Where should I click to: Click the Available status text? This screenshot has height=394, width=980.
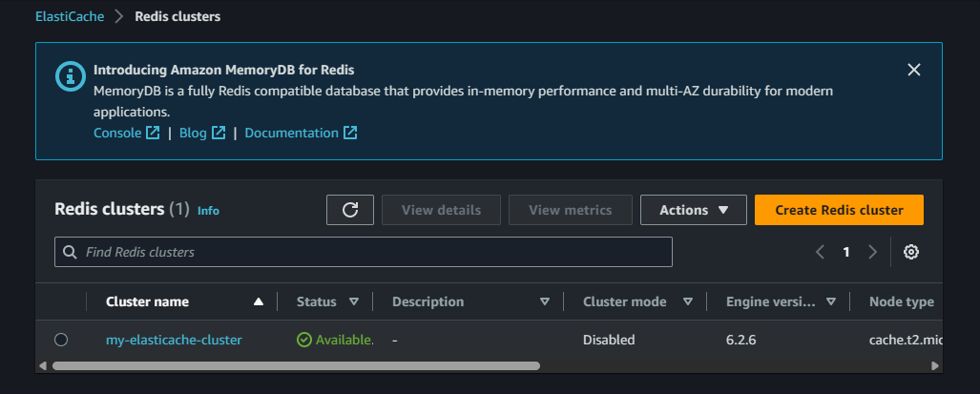(344, 340)
